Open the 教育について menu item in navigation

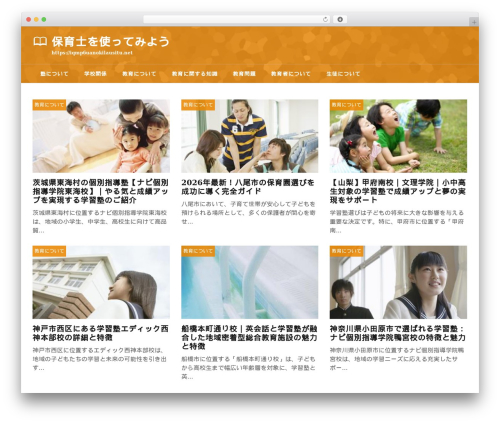pyautogui.click(x=139, y=74)
